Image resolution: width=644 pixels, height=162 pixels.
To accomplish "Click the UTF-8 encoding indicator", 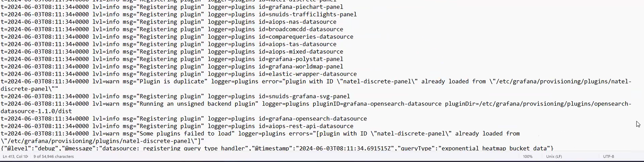I will tap(608, 157).
